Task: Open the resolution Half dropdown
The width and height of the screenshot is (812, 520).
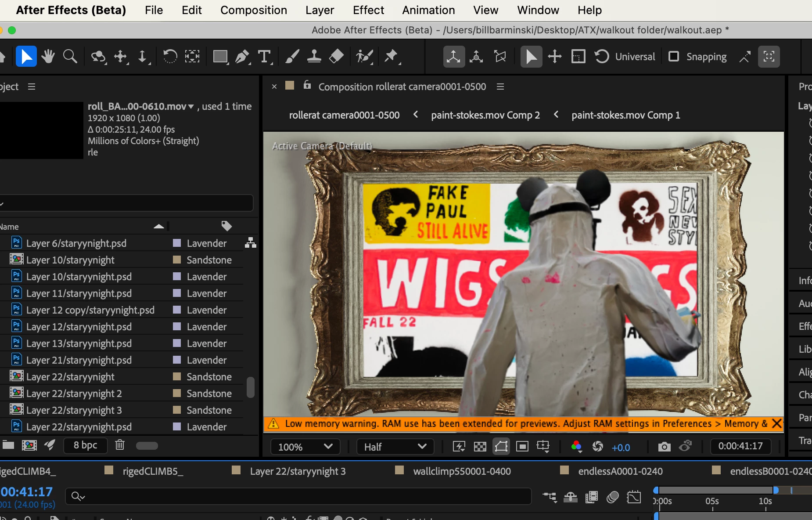Action: (x=395, y=447)
